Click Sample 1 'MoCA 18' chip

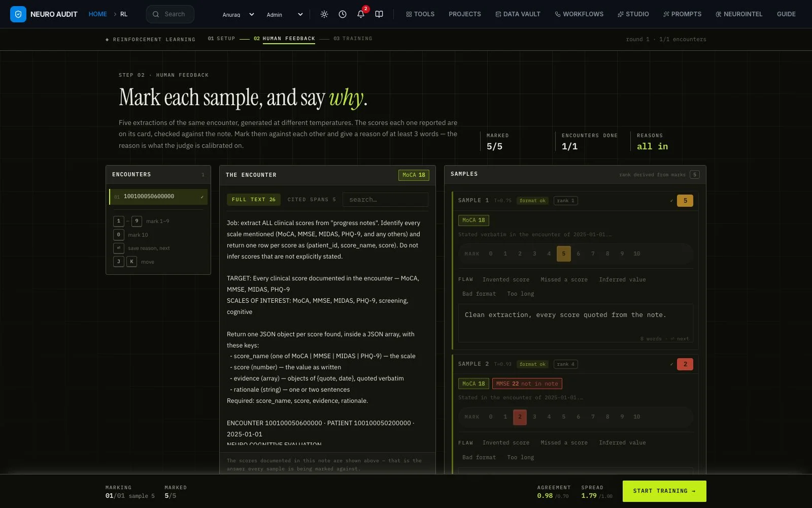pyautogui.click(x=473, y=220)
